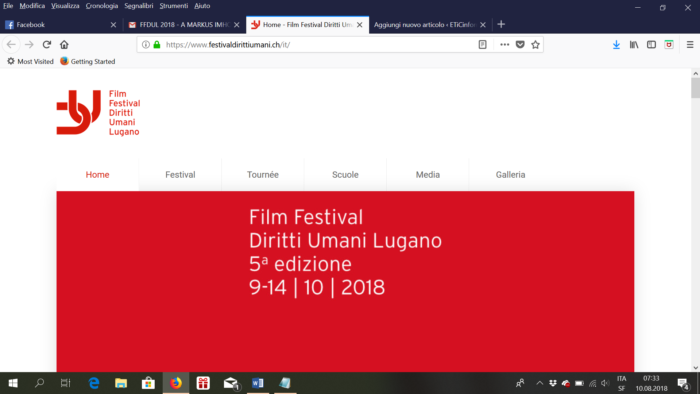Toggle reader view icon in address bar
Viewport: 700px width, 394px height.
pos(483,45)
